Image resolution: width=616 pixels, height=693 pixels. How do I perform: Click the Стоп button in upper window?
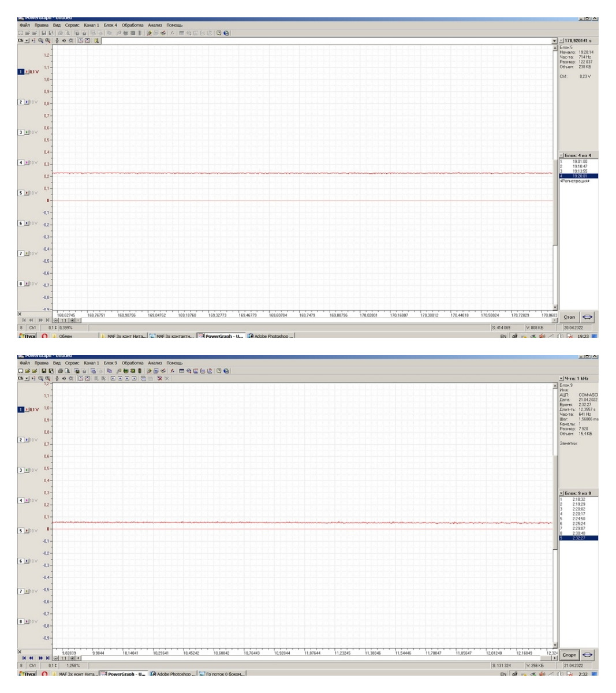point(569,317)
